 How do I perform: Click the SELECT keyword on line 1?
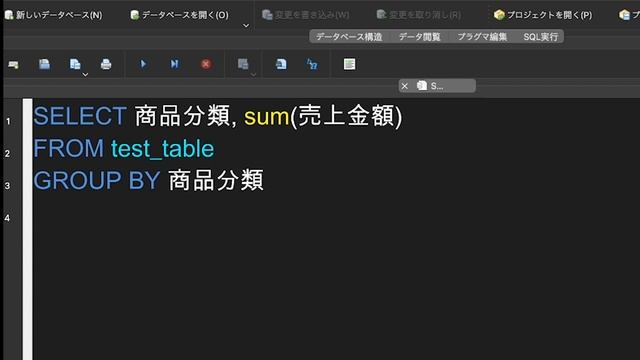80,116
